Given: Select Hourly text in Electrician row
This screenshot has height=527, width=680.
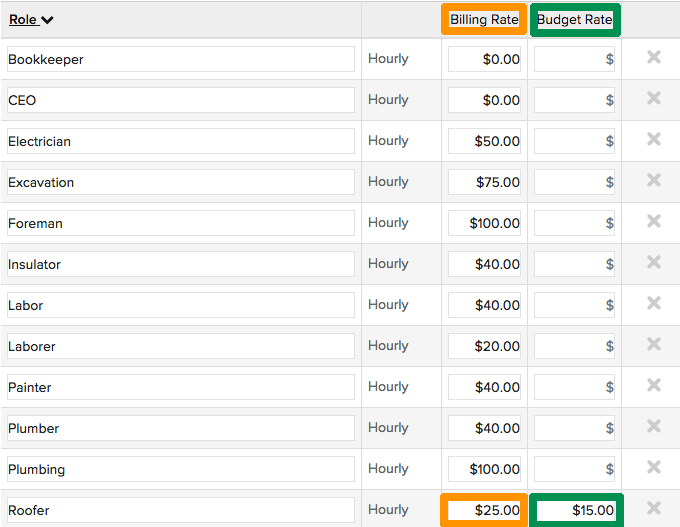Looking at the screenshot, I should (388, 141).
